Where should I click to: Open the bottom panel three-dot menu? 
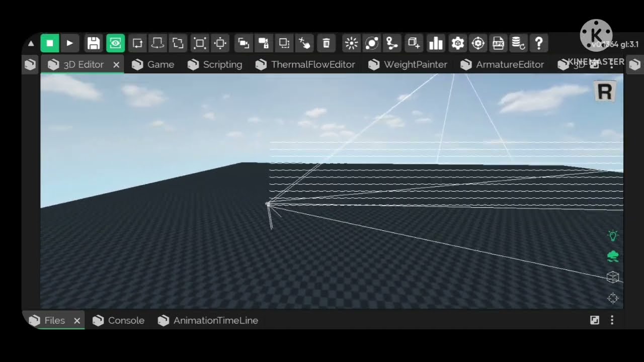tap(612, 320)
